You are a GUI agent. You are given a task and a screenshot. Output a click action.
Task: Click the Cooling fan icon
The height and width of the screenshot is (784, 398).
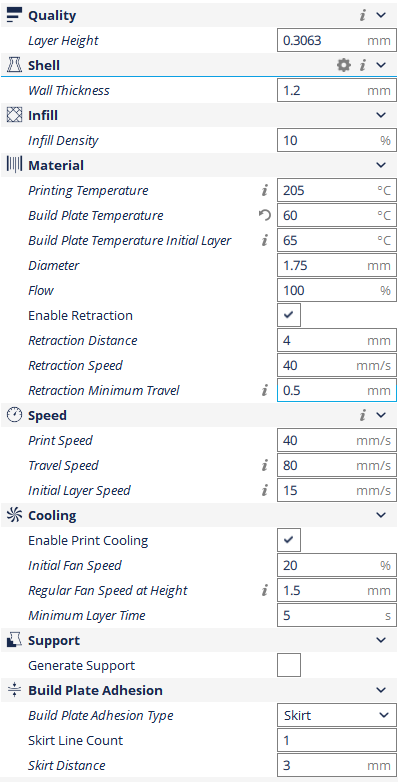(14, 515)
